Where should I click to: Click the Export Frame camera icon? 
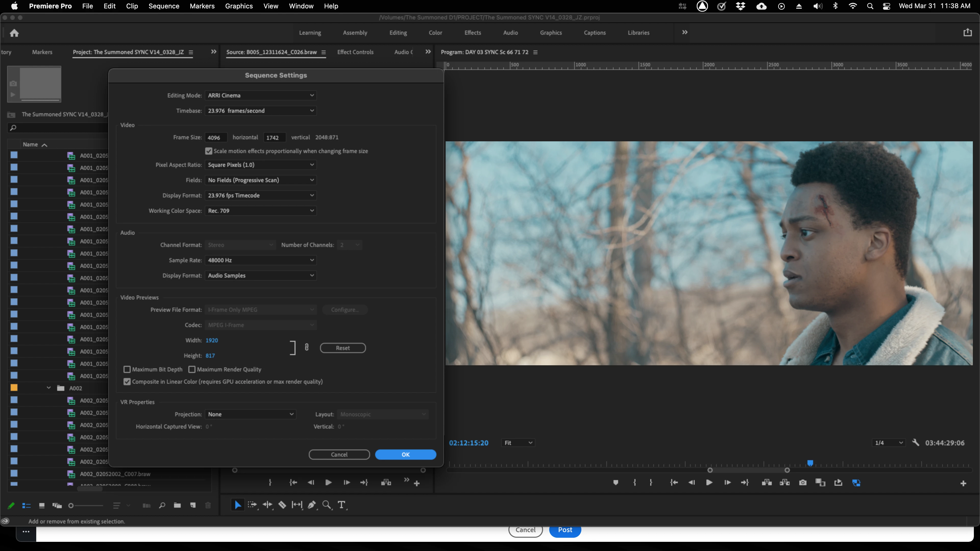[803, 483]
